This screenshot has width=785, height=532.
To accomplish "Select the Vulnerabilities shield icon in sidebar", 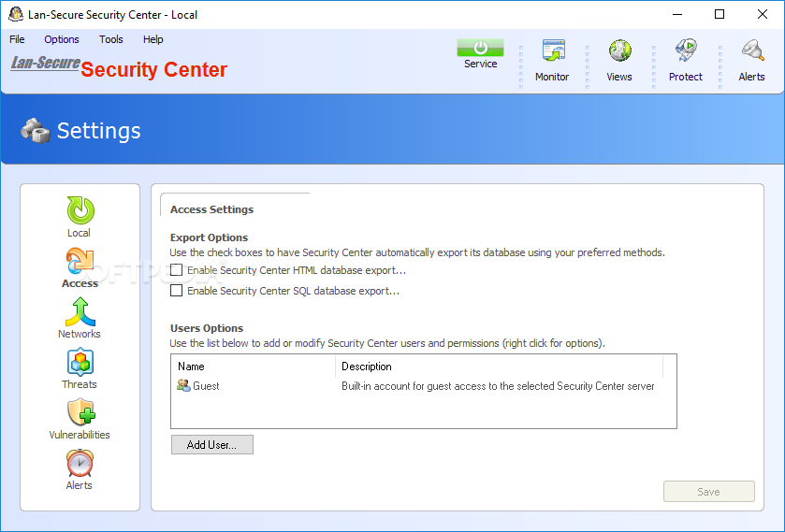I will [81, 412].
